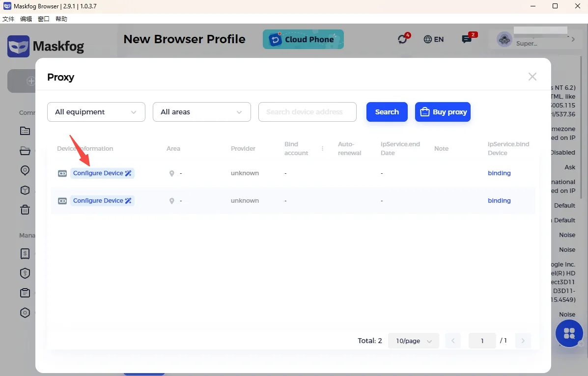Click the Search device address field
The image size is (588, 376).
307,112
